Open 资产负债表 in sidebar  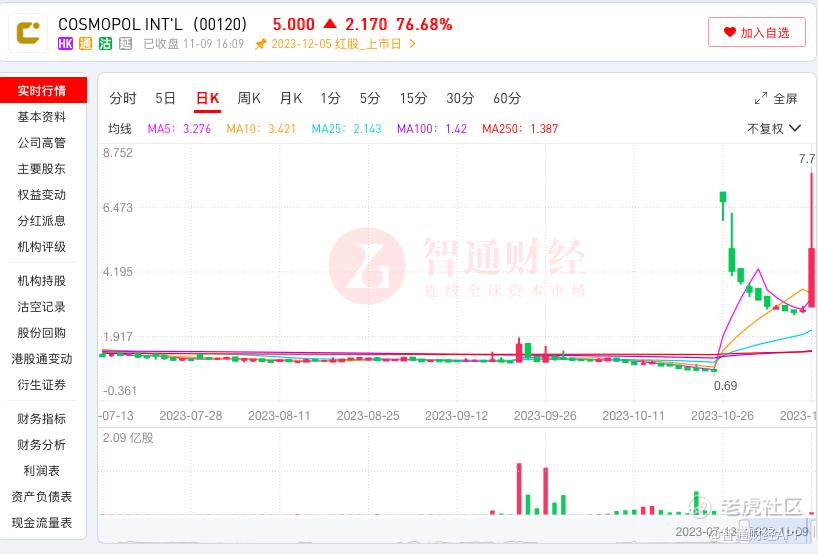[42, 498]
